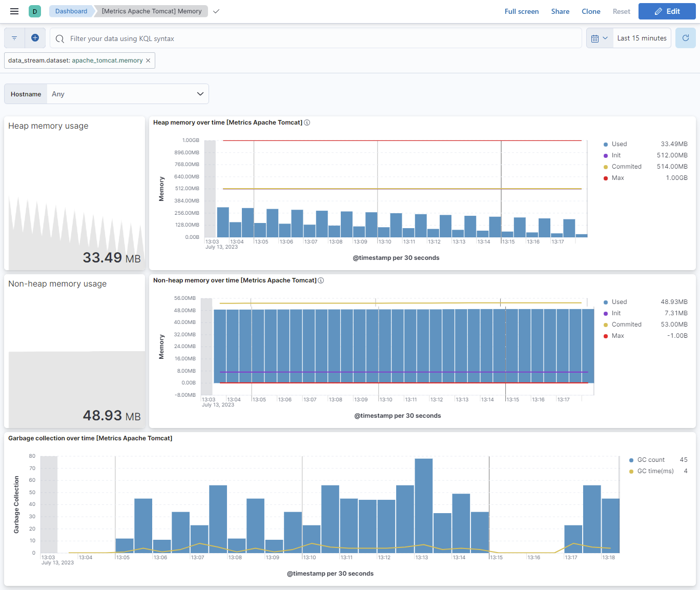Image resolution: width=700 pixels, height=590 pixels.
Task: Click the refresh query button
Action: [x=685, y=38]
